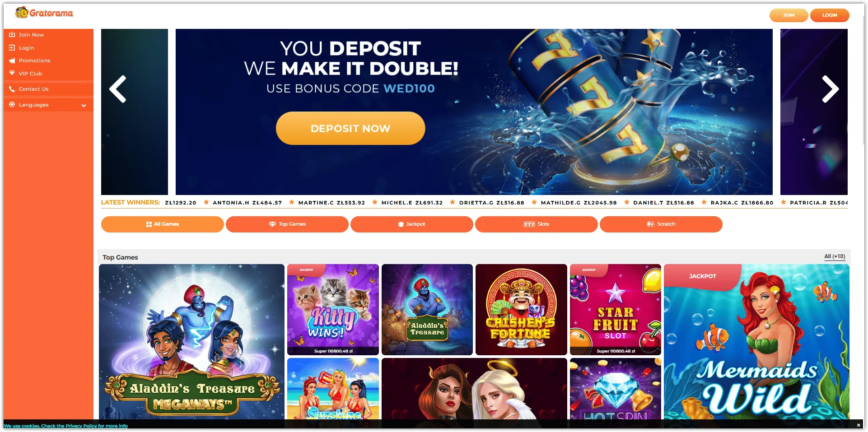Switch to the Jackpot category tab

tap(412, 224)
